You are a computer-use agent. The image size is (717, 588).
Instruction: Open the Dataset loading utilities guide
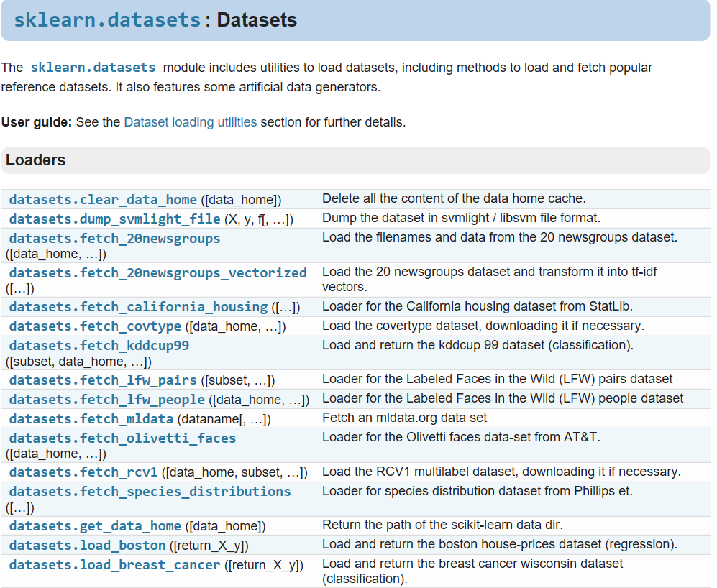tap(190, 122)
